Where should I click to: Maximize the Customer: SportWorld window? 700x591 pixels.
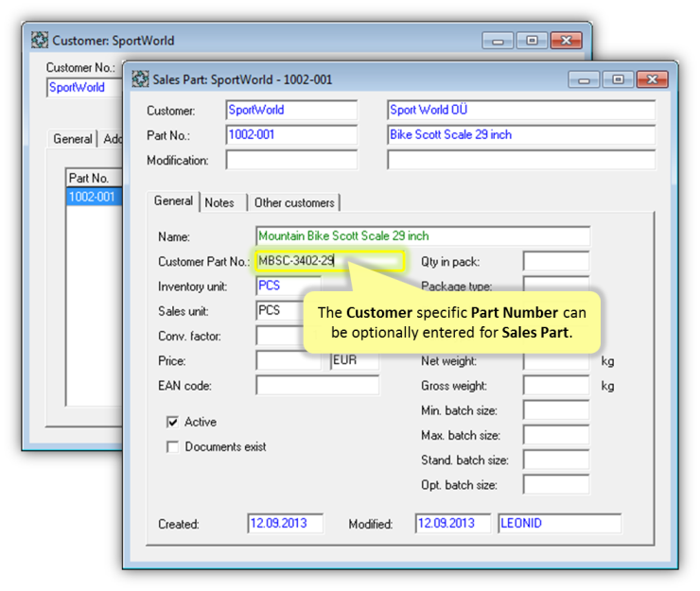point(532,40)
